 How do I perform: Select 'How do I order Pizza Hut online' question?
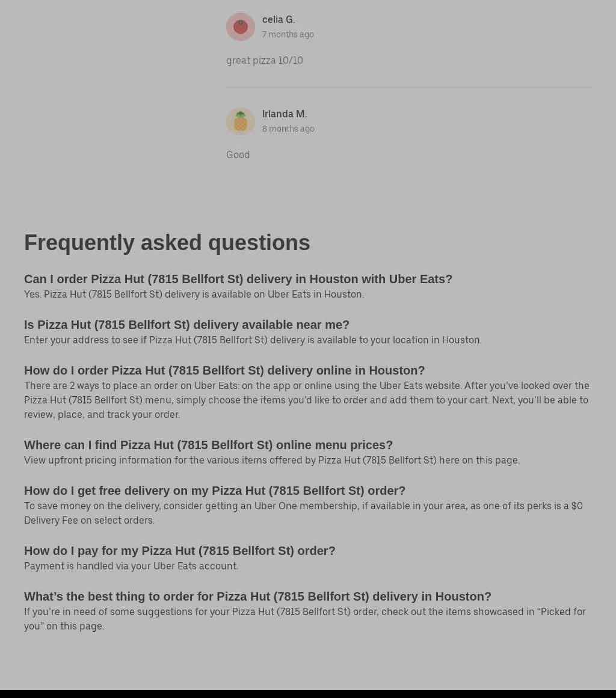(x=224, y=370)
